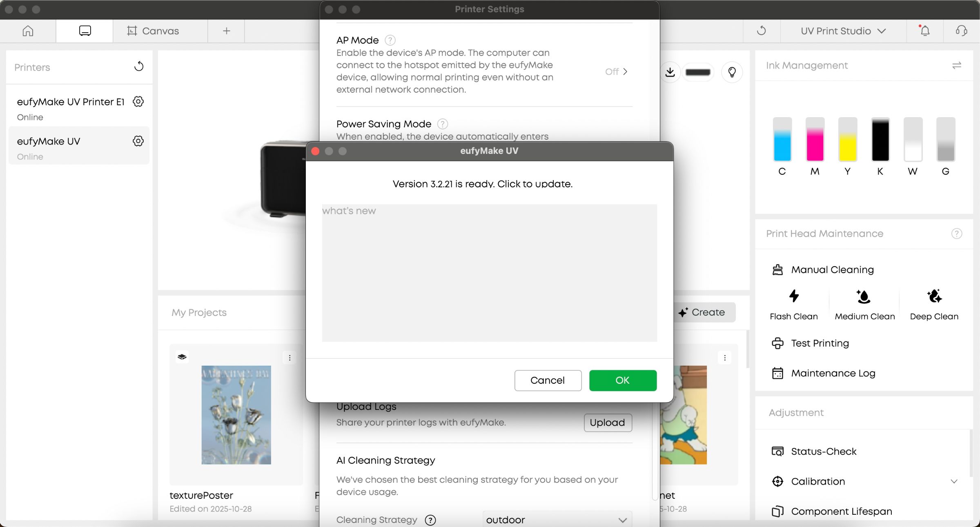
Task: Click the Cleaning Strategy help icon
Action: coord(430,520)
